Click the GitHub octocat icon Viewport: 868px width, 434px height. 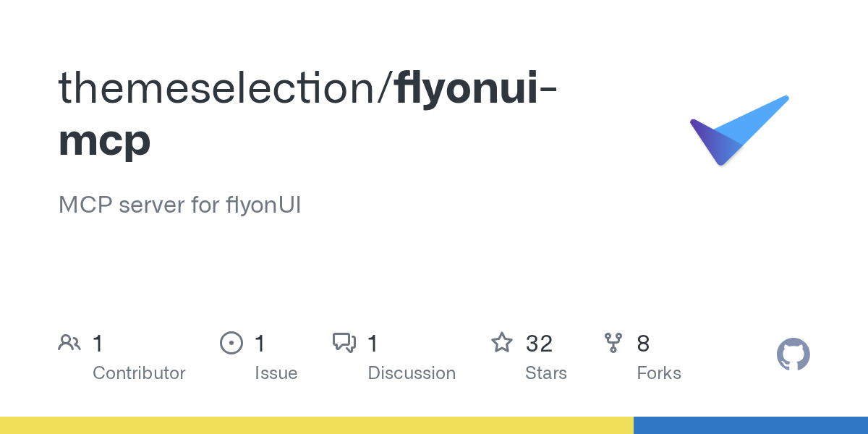click(793, 355)
